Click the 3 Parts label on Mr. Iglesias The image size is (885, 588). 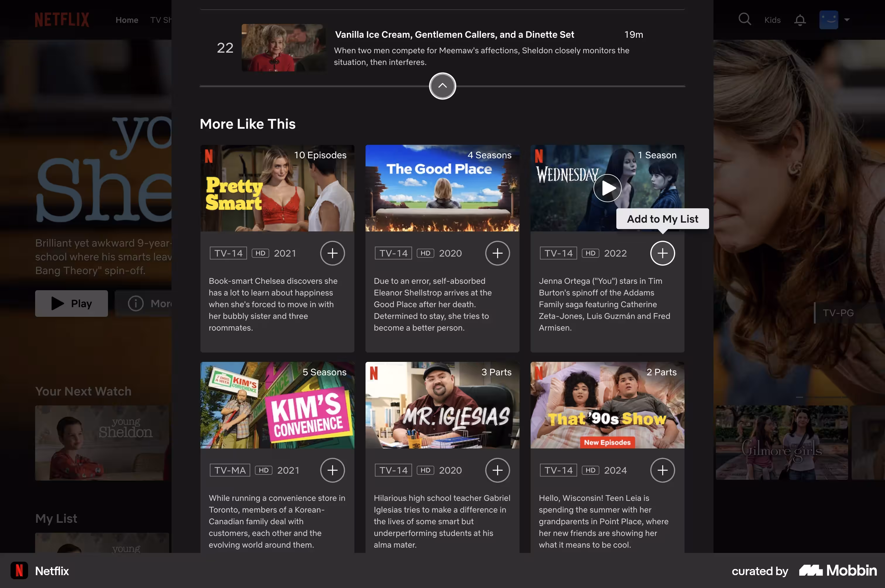(496, 372)
